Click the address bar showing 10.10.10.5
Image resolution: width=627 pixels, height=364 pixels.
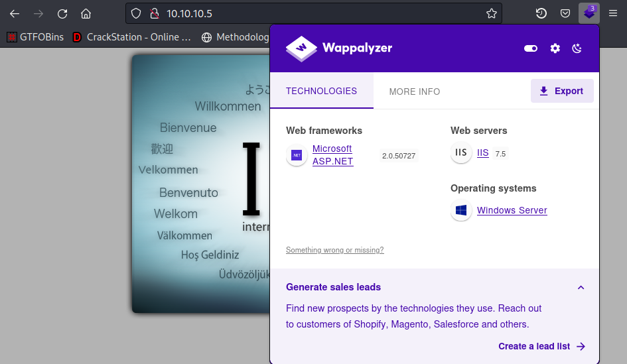coord(314,13)
